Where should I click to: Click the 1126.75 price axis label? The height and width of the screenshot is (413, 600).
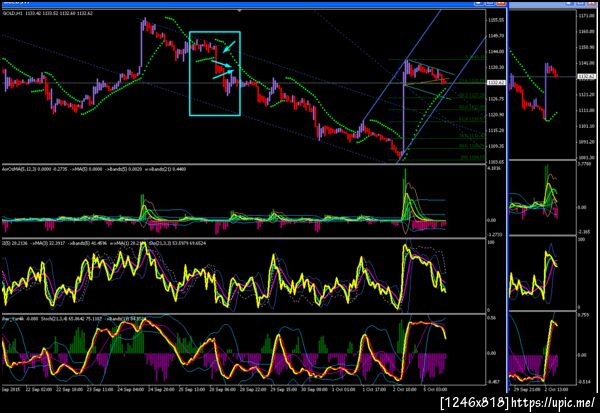496,99
